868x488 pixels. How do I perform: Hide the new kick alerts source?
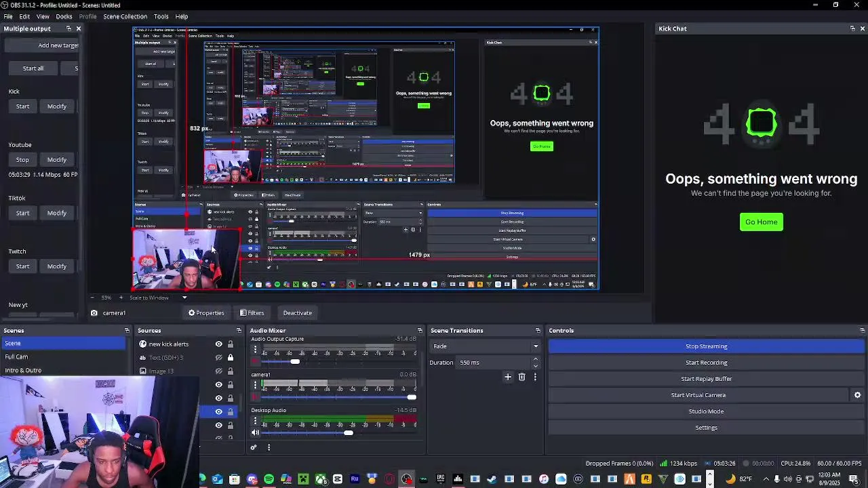pos(218,344)
